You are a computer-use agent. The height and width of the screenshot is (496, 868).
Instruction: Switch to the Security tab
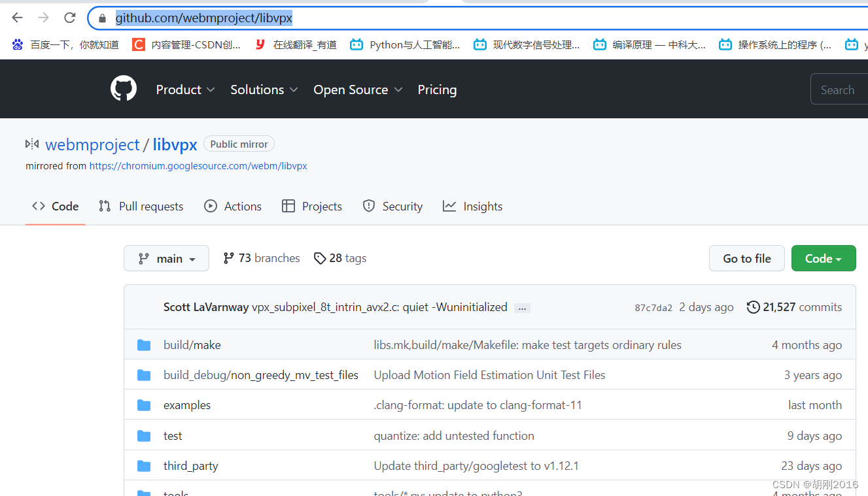[392, 206]
